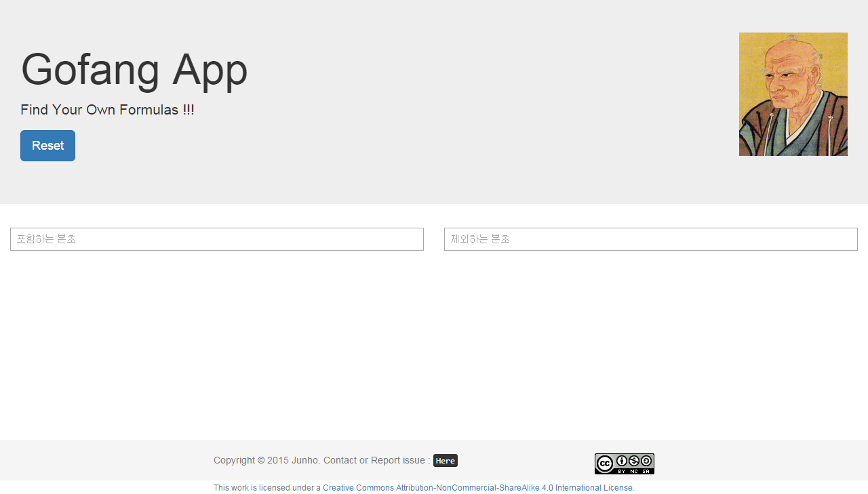Click the Find Your Own Formulas subtitle
868x494 pixels.
pyautogui.click(x=107, y=110)
